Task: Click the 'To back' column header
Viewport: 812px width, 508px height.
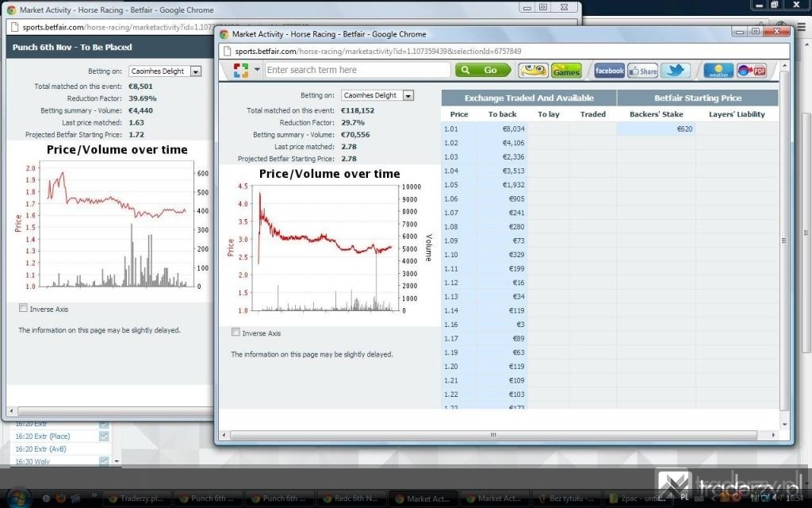Action: pos(502,114)
